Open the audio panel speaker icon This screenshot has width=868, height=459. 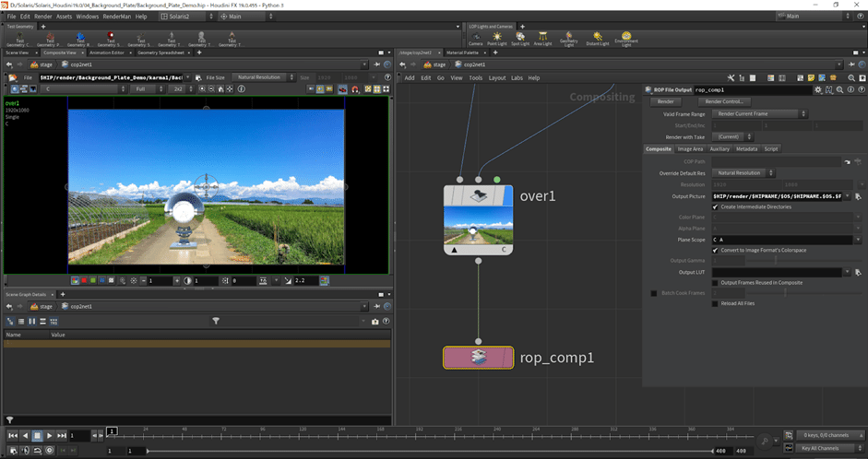coord(26,450)
